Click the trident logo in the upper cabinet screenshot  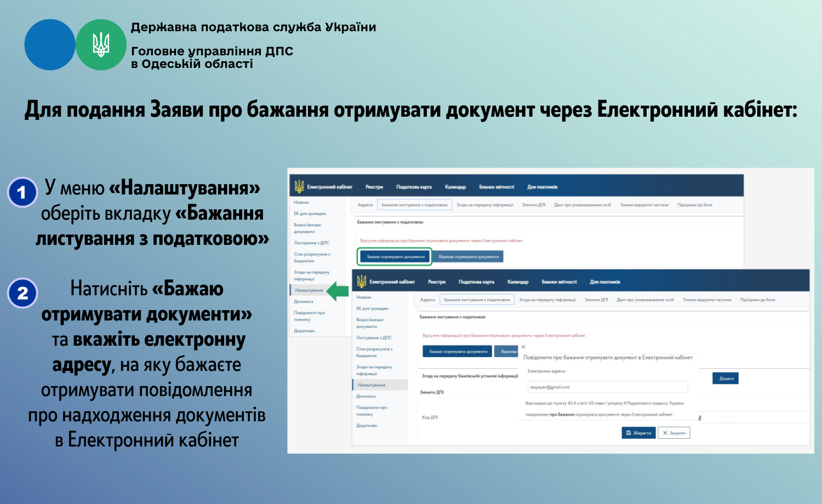coord(299,187)
